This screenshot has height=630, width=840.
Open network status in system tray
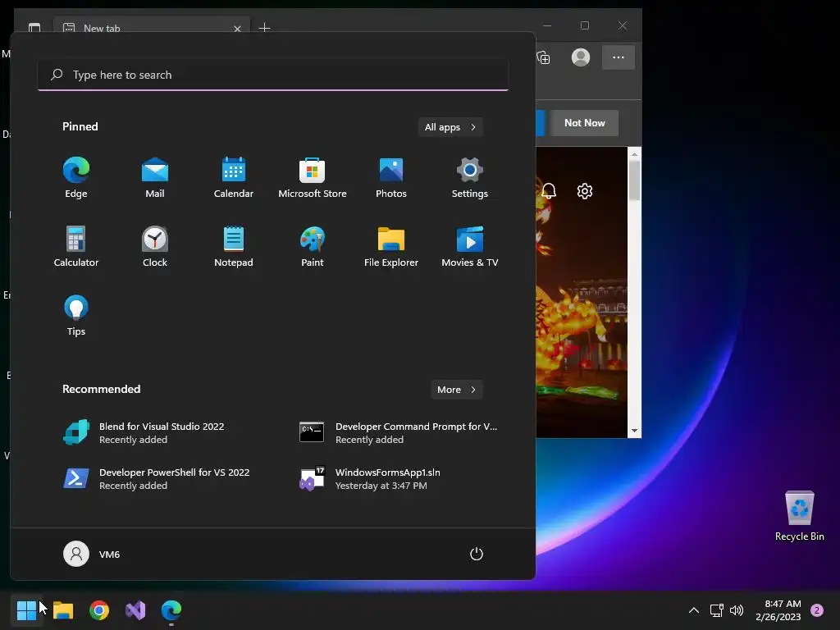click(717, 610)
